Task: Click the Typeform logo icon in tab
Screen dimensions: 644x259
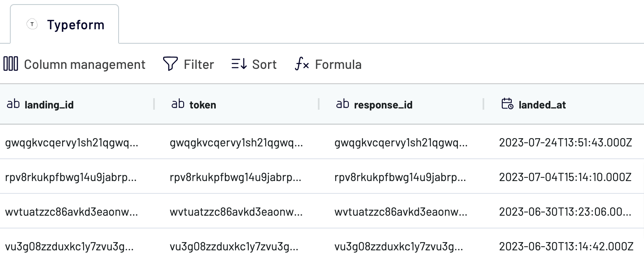Action: pos(32,25)
